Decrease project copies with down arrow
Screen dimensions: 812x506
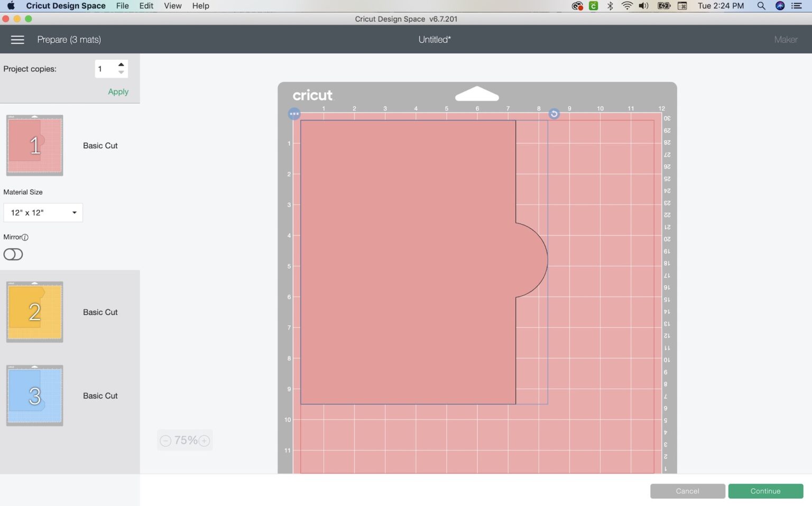121,72
